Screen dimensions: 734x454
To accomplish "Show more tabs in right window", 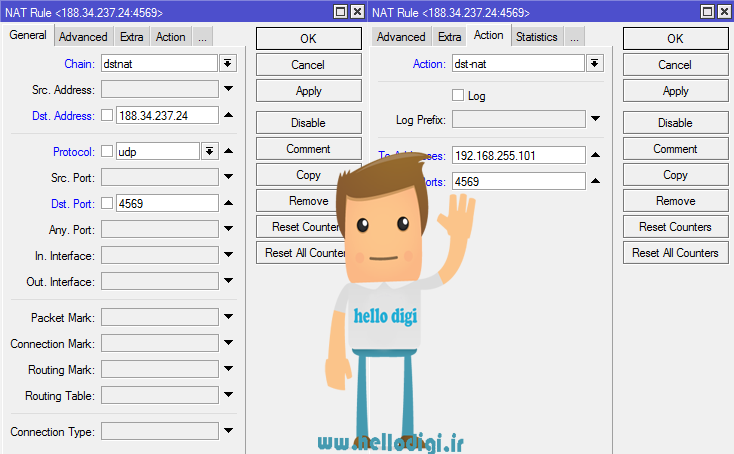I will [574, 37].
